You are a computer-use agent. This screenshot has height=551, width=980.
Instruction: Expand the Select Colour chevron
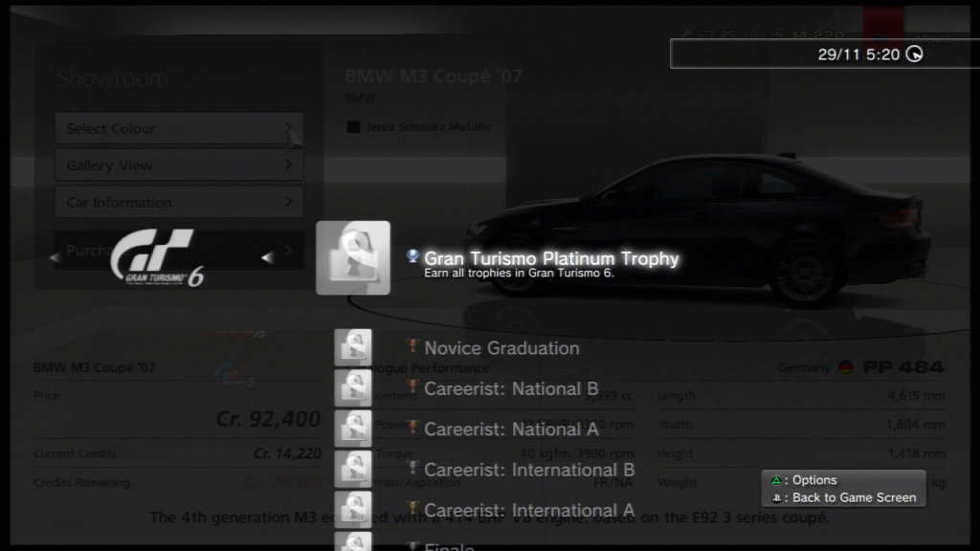pos(289,128)
